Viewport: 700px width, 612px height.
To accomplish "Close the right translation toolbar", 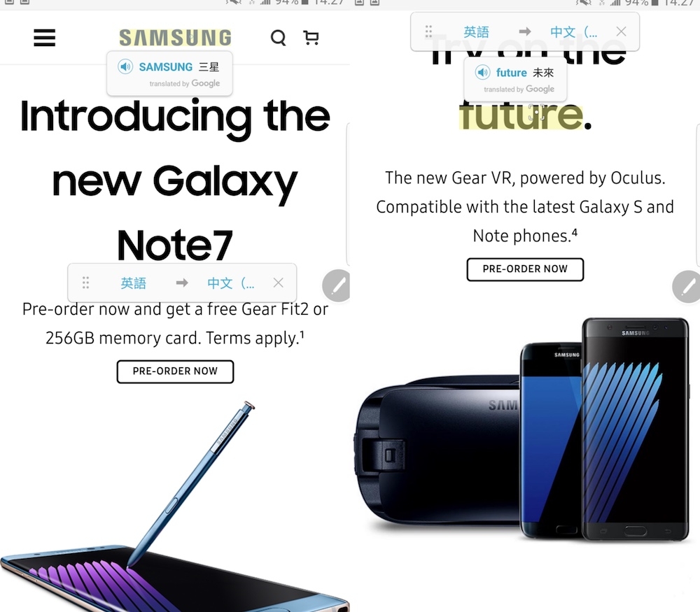I will (x=621, y=31).
